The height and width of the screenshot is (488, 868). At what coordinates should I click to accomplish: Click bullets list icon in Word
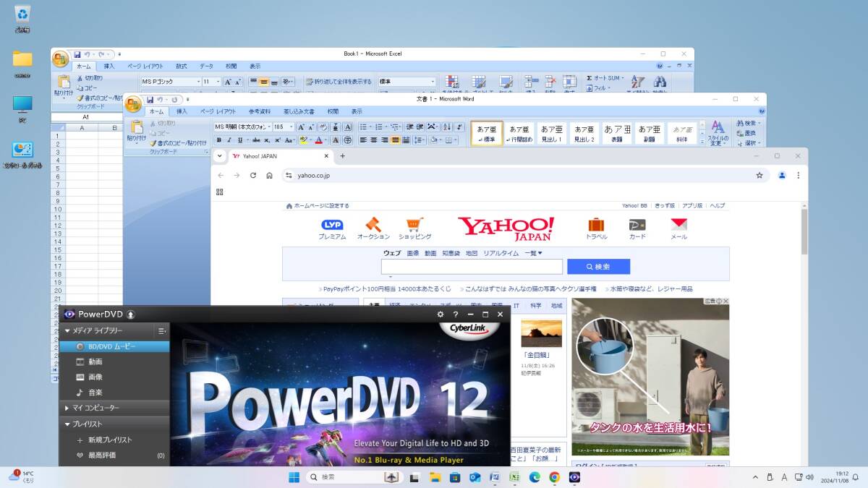365,127
